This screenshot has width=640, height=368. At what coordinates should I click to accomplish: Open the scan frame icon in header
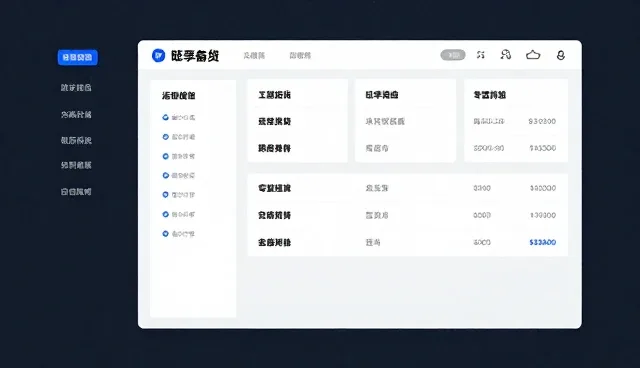click(481, 55)
